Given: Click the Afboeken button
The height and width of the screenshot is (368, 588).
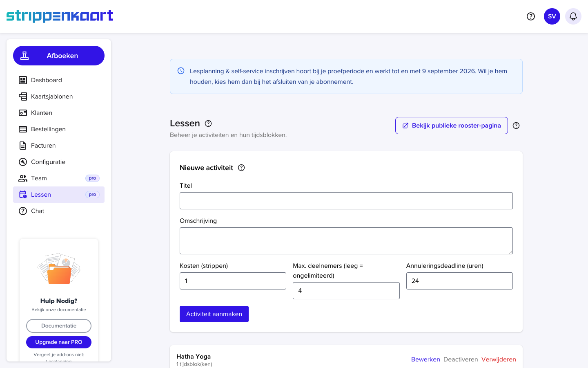Looking at the screenshot, I should 59,56.
